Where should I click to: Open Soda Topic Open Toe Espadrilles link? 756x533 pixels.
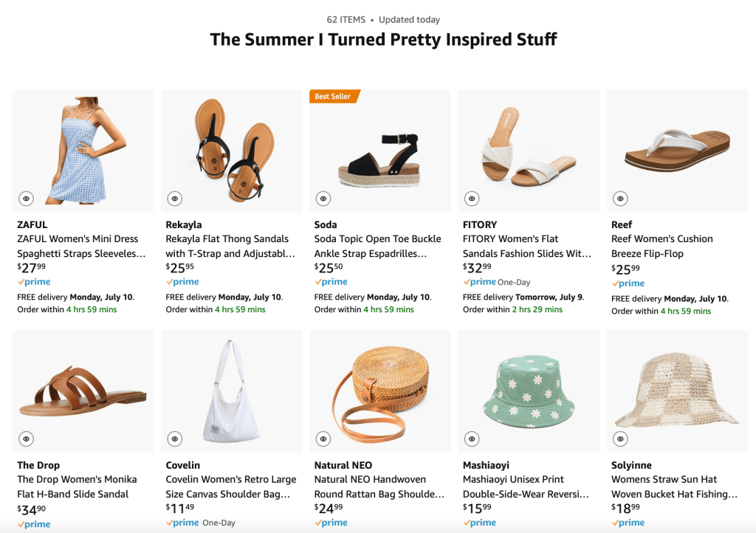pos(377,246)
